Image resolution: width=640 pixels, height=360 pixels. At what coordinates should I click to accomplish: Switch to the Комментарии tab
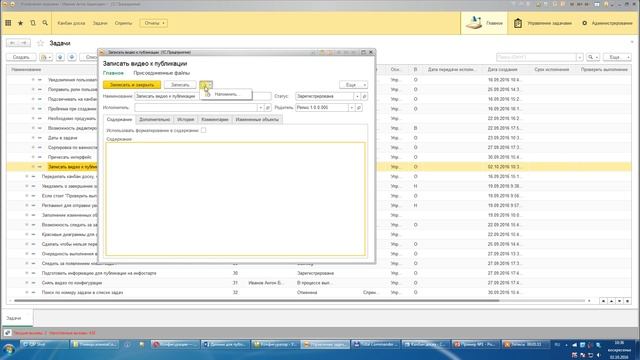pyautogui.click(x=215, y=120)
